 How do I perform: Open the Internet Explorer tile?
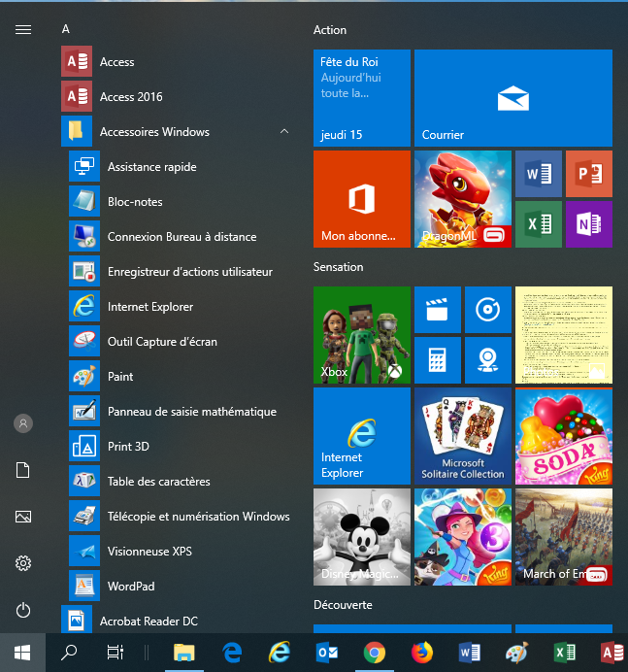pyautogui.click(x=362, y=436)
